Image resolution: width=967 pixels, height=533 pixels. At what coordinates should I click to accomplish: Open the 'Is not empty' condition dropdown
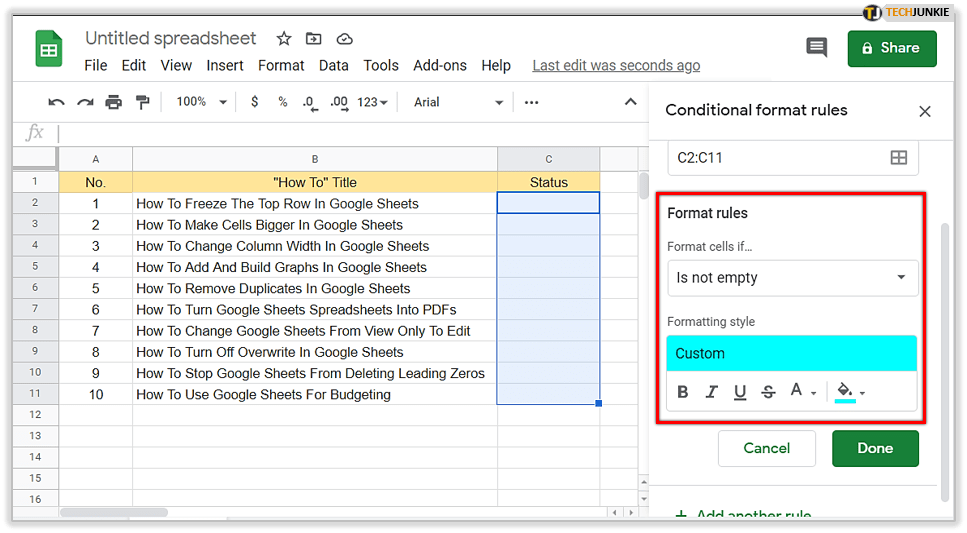pos(792,278)
